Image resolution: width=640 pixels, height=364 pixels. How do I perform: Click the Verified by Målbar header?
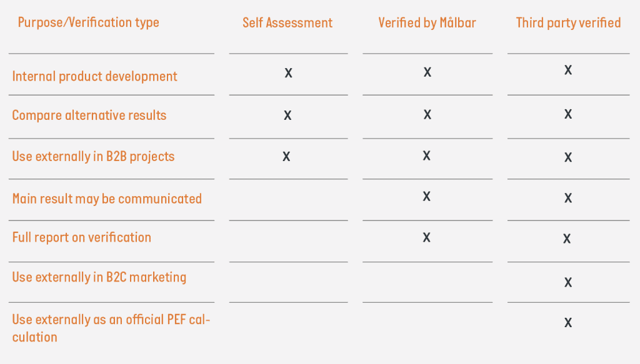[427, 24]
